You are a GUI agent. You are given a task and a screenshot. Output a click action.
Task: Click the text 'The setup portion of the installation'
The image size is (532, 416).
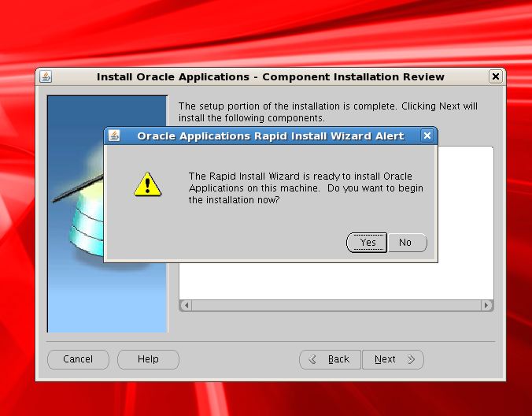[260, 106]
